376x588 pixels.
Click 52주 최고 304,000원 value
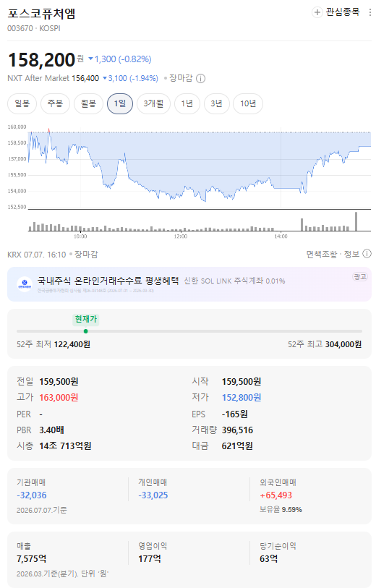(x=343, y=344)
